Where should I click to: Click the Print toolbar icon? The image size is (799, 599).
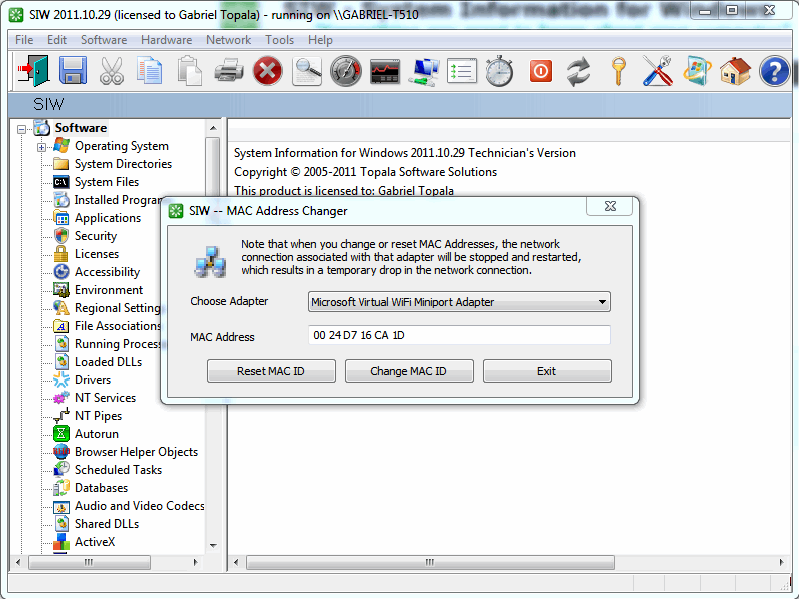tap(229, 71)
